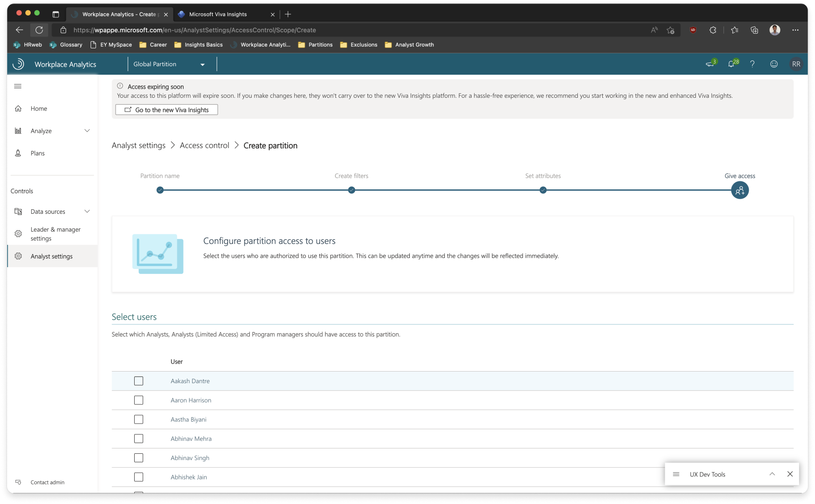Click the announcements megaphone icon
The height and width of the screenshot is (504, 815).
pyautogui.click(x=710, y=64)
